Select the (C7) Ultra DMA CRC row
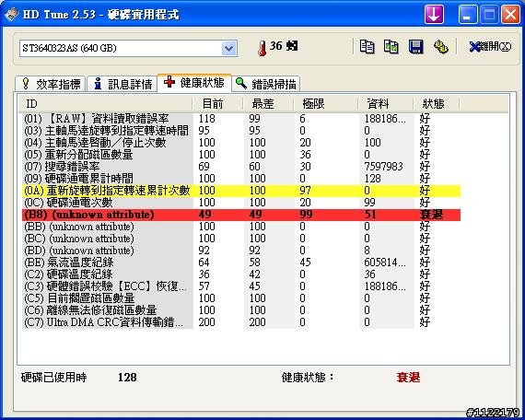The image size is (525, 420). coord(241,322)
